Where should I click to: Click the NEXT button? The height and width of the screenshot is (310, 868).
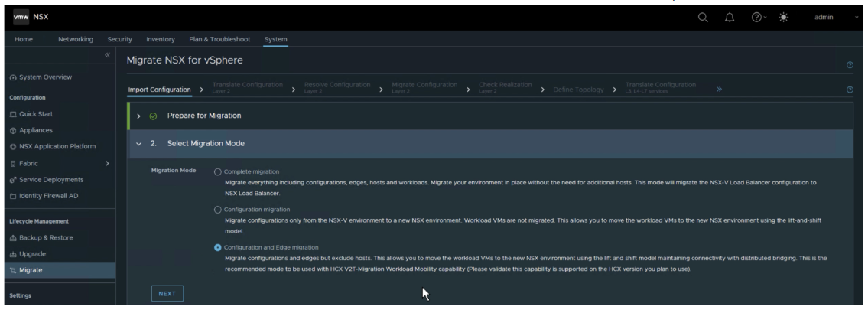click(167, 294)
